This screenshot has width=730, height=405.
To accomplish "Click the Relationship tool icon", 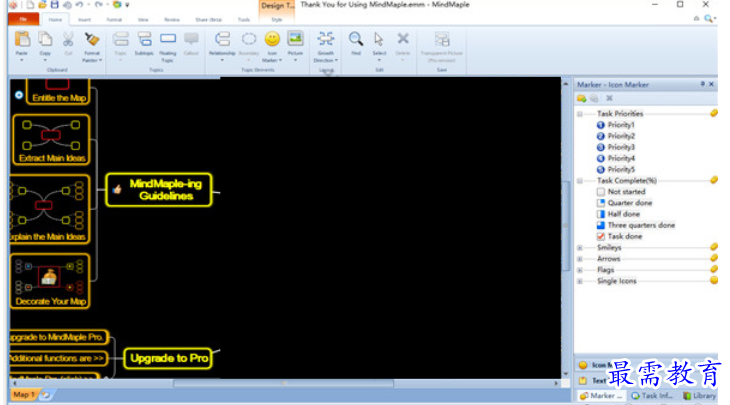I will [x=222, y=39].
